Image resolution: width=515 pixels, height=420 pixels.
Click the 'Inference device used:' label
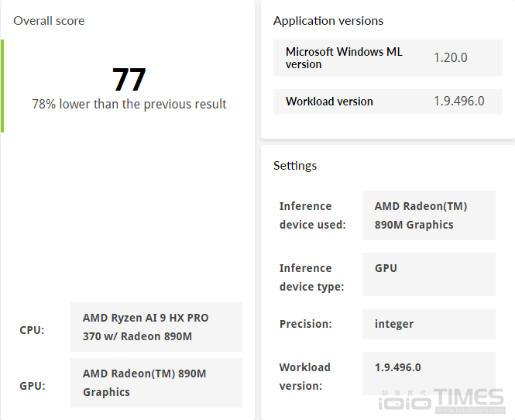pos(312,215)
